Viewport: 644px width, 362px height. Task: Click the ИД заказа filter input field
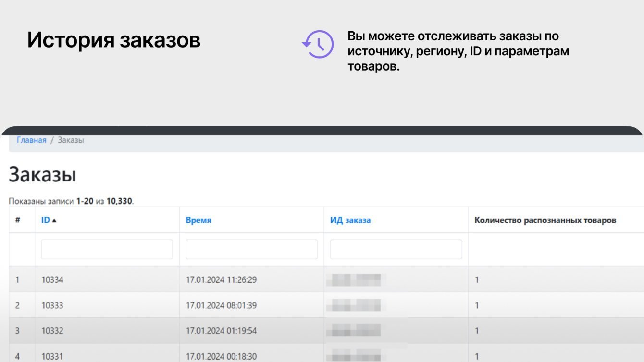(396, 250)
